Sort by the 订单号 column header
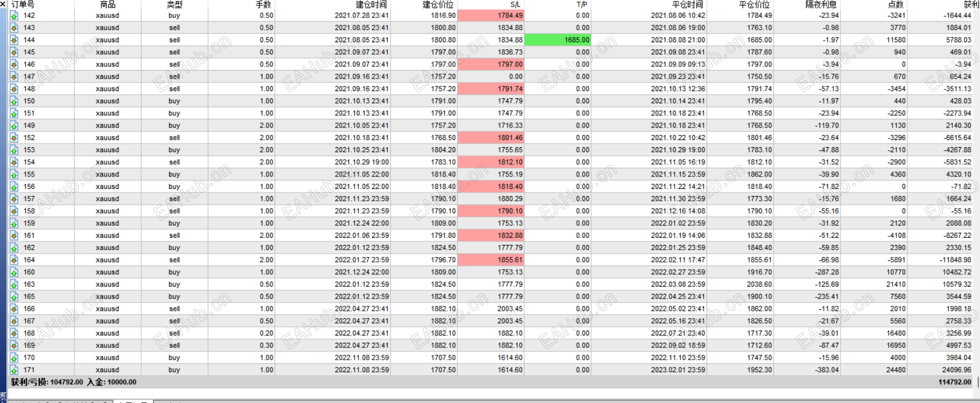 click(x=23, y=5)
